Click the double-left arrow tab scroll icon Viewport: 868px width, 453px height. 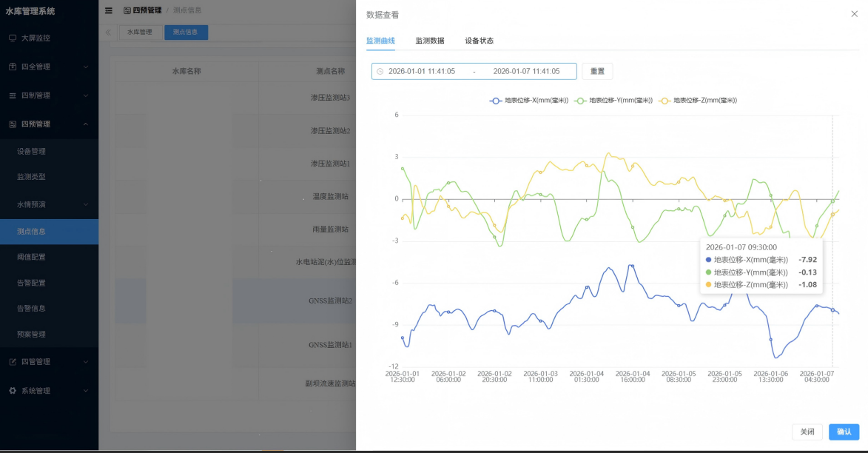108,33
